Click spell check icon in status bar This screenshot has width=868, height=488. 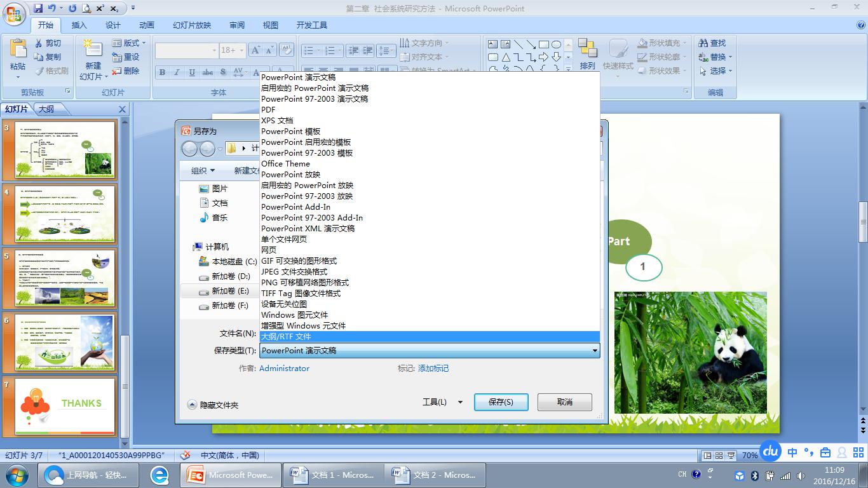pyautogui.click(x=185, y=455)
